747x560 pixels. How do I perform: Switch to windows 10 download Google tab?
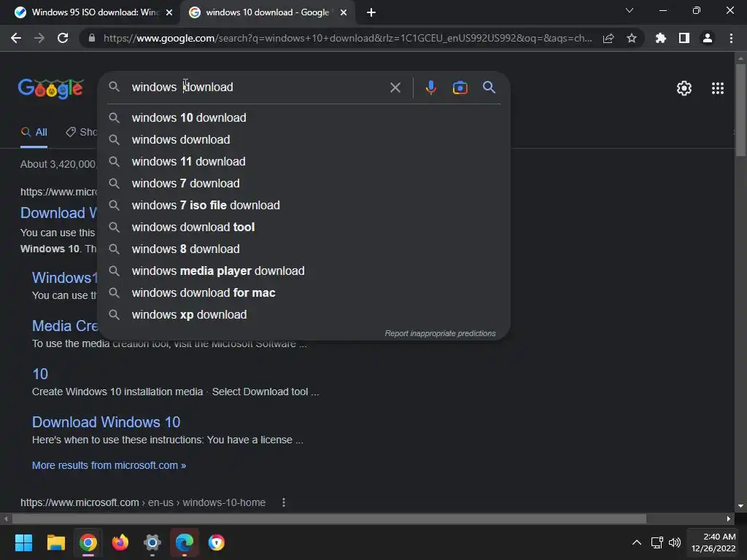(266, 12)
